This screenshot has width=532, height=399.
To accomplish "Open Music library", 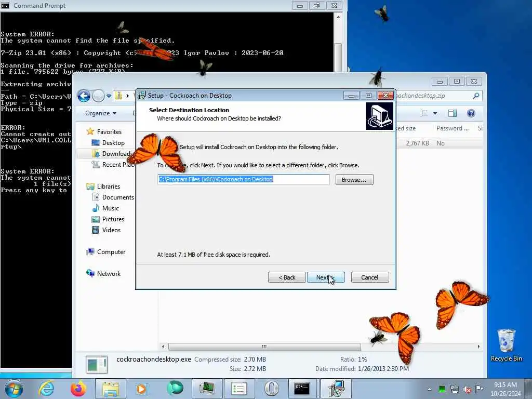I will point(110,208).
